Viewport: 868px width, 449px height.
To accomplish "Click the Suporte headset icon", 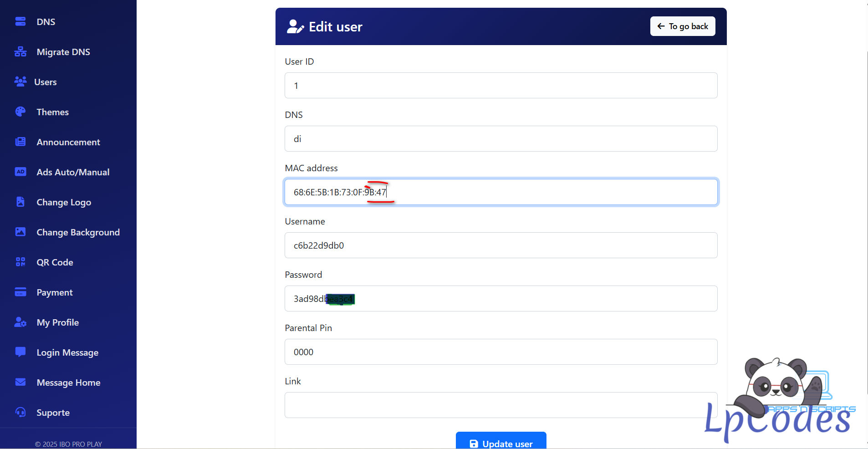I will (20, 412).
